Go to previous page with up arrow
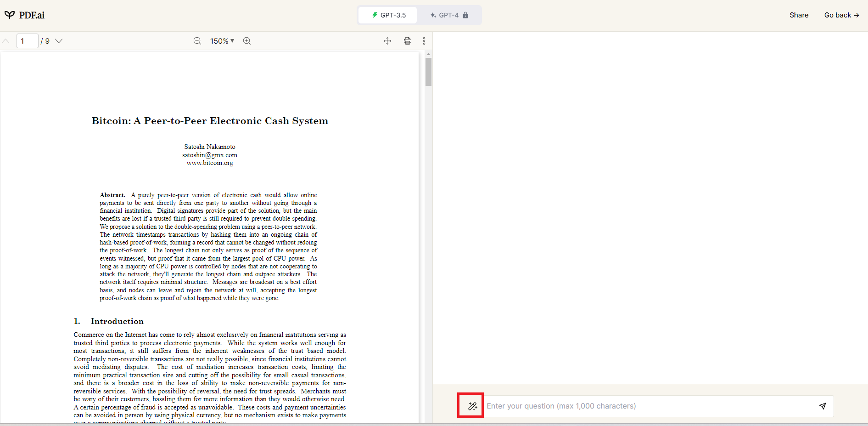The image size is (868, 426). click(x=6, y=41)
